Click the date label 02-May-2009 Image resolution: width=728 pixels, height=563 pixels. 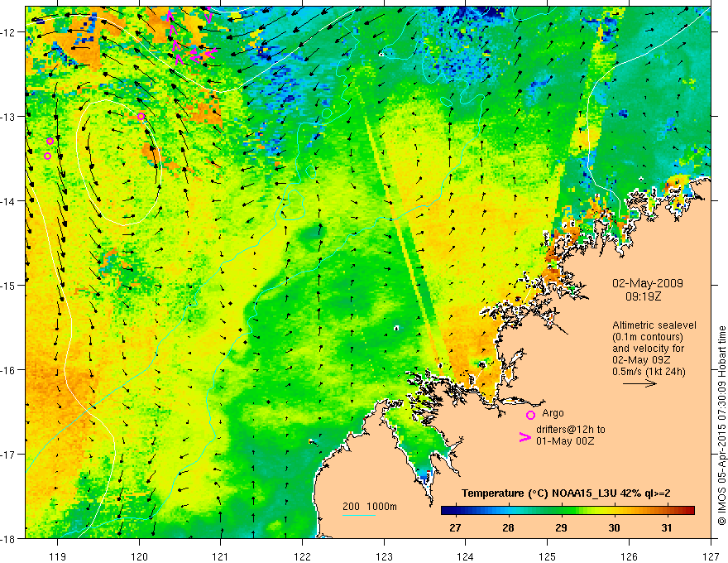coord(647,283)
